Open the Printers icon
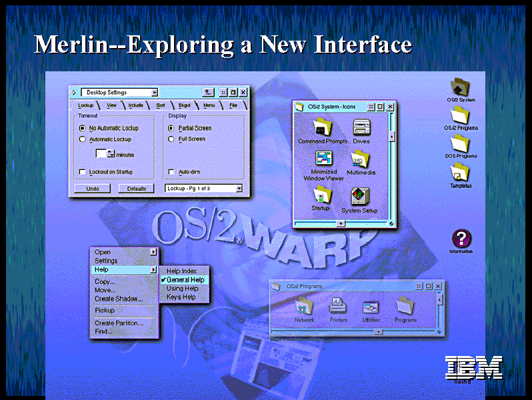The width and height of the screenshot is (532, 400). point(338,307)
